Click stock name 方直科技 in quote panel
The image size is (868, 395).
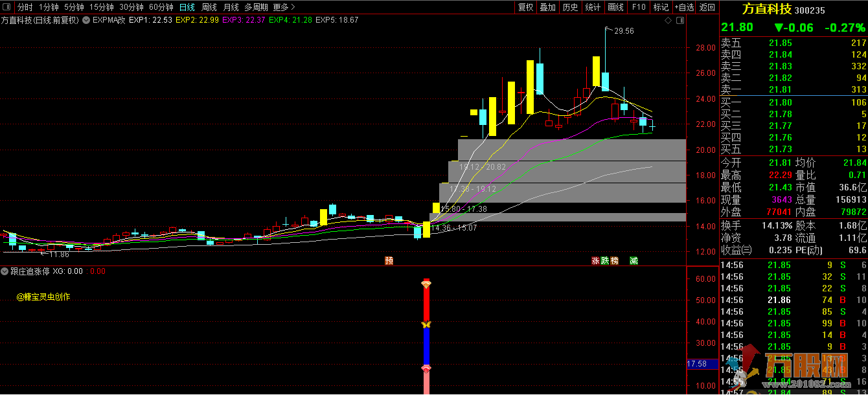[x=767, y=9]
